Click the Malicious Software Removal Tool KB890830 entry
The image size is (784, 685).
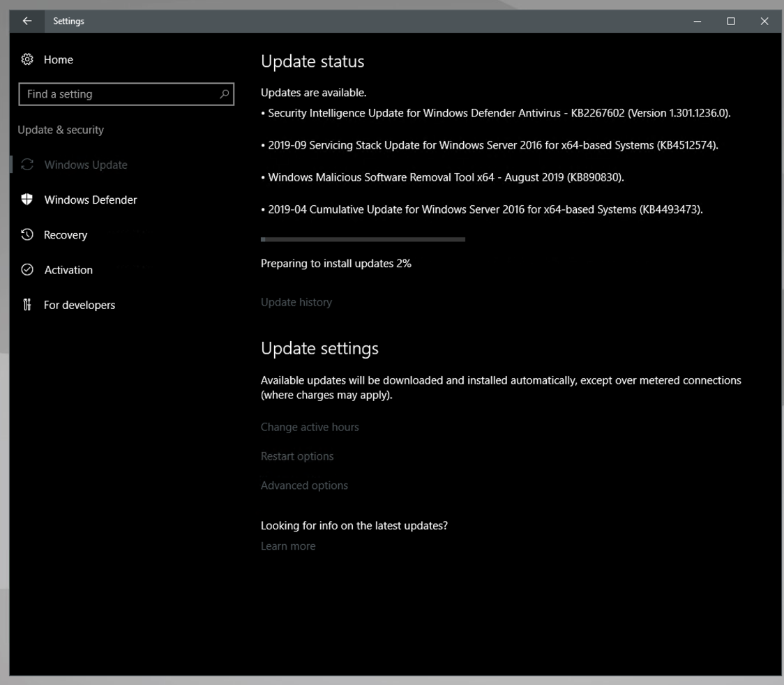click(442, 177)
